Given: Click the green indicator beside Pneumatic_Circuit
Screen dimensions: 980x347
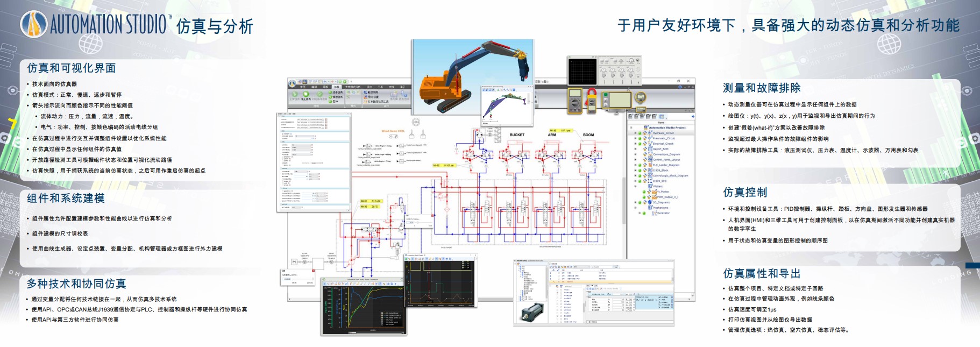Looking at the screenshot, I should click(640, 138).
